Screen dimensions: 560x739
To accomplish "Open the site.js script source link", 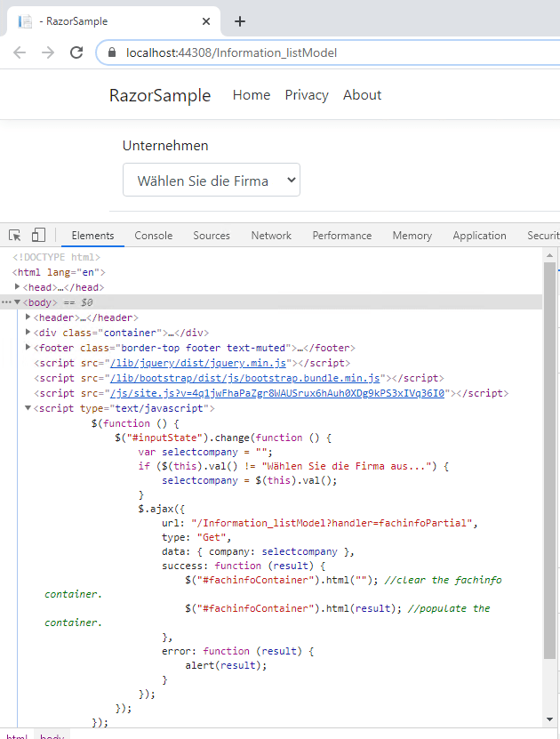I will 277,393.
